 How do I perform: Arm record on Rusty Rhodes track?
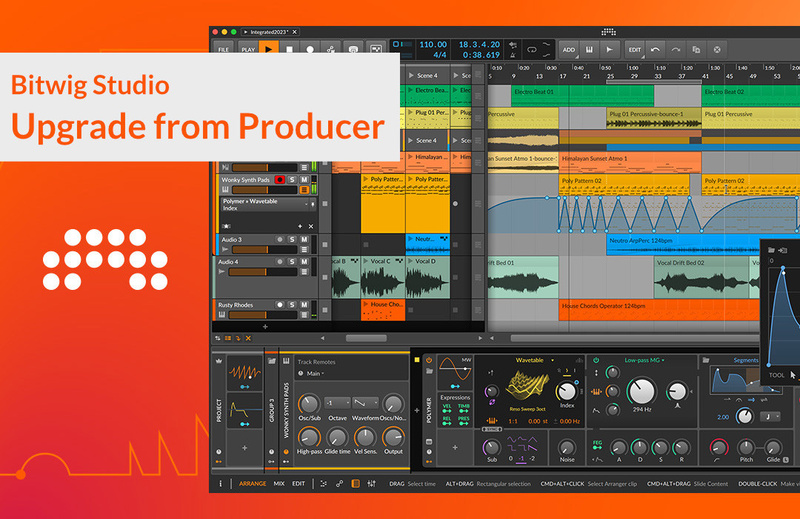[x=280, y=305]
